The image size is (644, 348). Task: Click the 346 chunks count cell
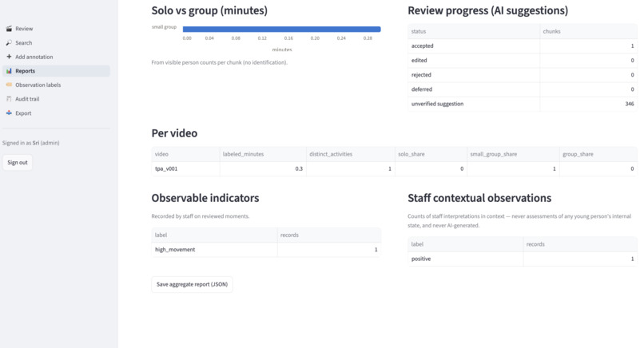(x=588, y=104)
